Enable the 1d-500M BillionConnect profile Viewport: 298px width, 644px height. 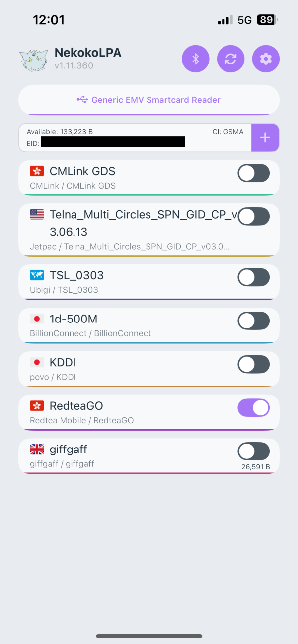[253, 321]
